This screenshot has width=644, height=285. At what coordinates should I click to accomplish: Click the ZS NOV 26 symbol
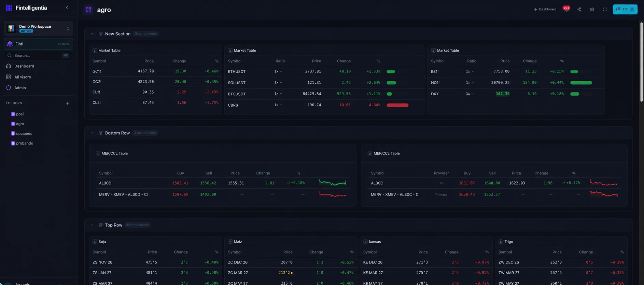click(102, 262)
